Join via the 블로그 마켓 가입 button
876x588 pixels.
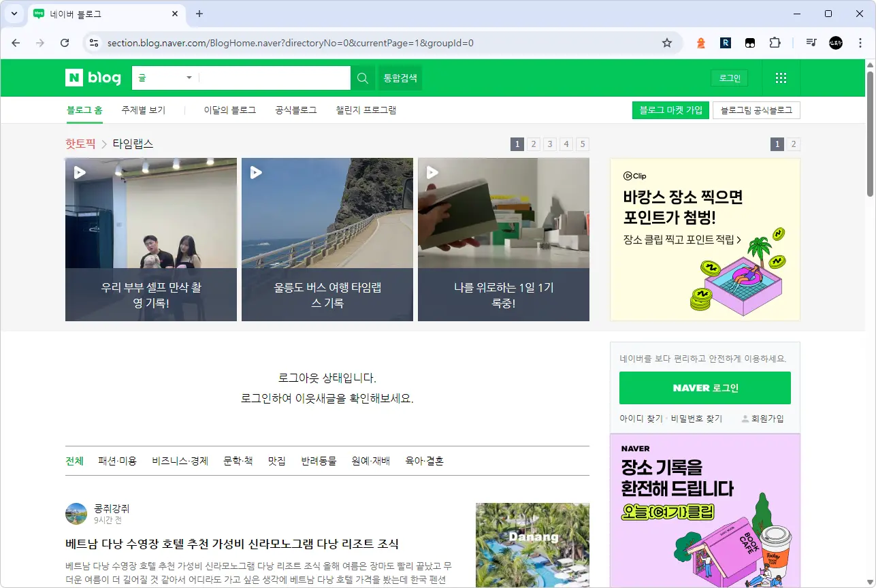[670, 110]
